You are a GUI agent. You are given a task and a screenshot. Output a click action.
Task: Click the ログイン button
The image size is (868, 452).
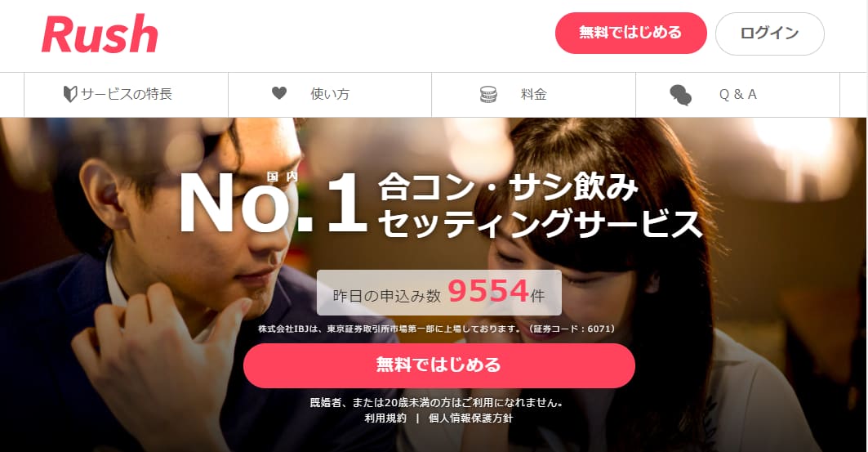point(769,34)
